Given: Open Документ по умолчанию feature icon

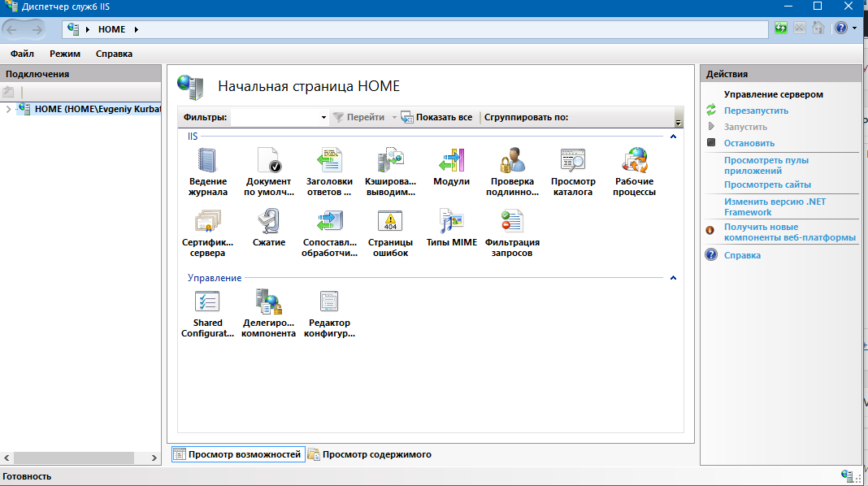Looking at the screenshot, I should (x=268, y=171).
